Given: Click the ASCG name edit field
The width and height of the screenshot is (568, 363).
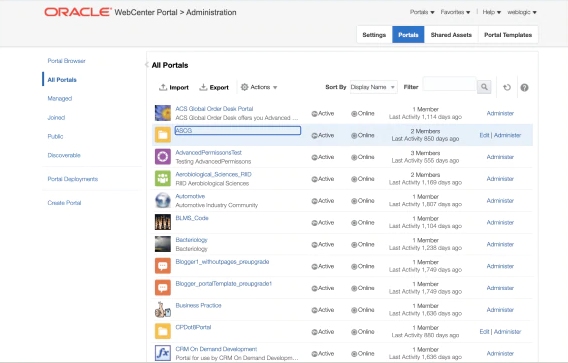Looking at the screenshot, I should coord(238,130).
